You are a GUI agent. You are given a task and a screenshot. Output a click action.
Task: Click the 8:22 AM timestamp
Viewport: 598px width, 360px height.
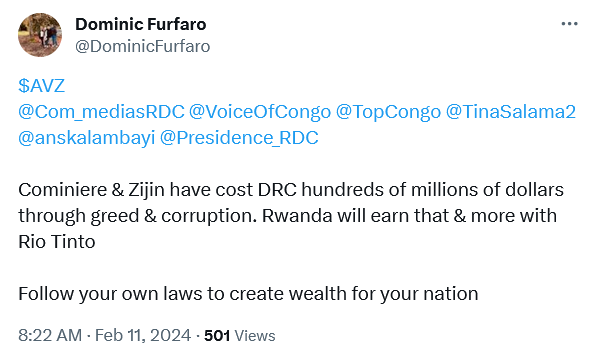point(50,336)
